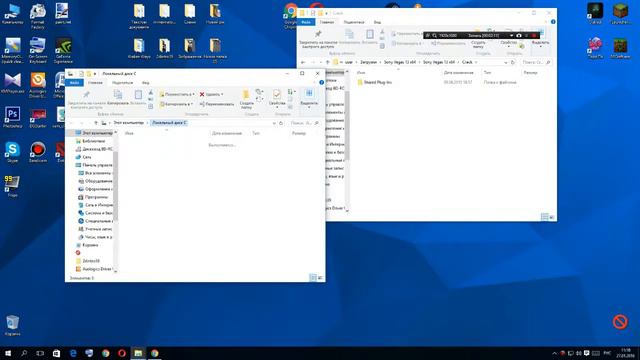Open the Opera browser from the taskbar

122,353
